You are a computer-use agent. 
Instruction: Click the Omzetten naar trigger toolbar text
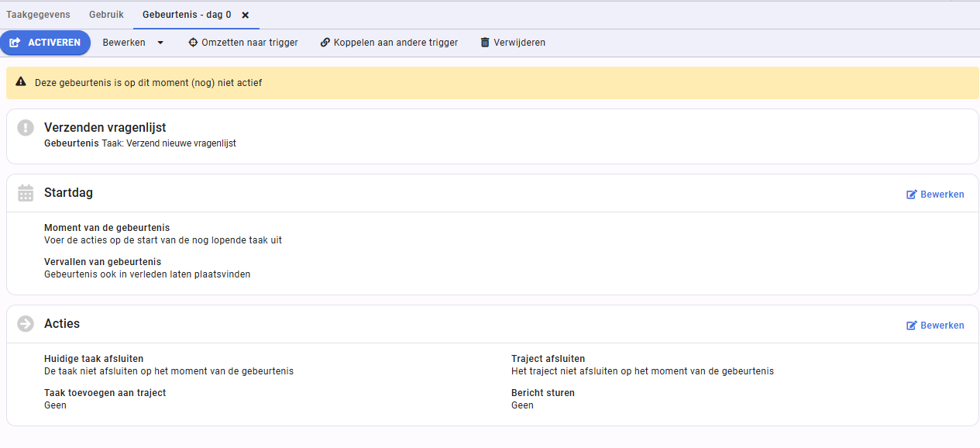tap(249, 43)
